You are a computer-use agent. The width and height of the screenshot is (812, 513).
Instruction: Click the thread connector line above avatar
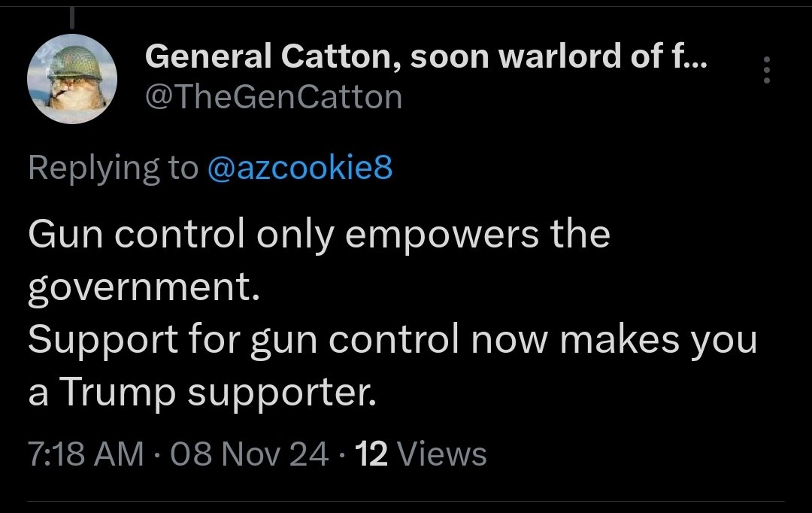(x=72, y=17)
